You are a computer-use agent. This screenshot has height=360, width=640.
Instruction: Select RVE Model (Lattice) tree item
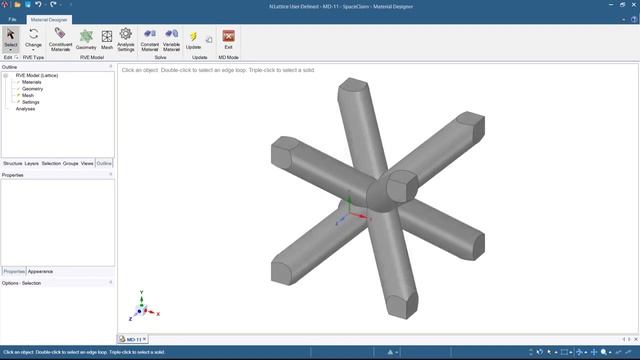click(x=37, y=76)
